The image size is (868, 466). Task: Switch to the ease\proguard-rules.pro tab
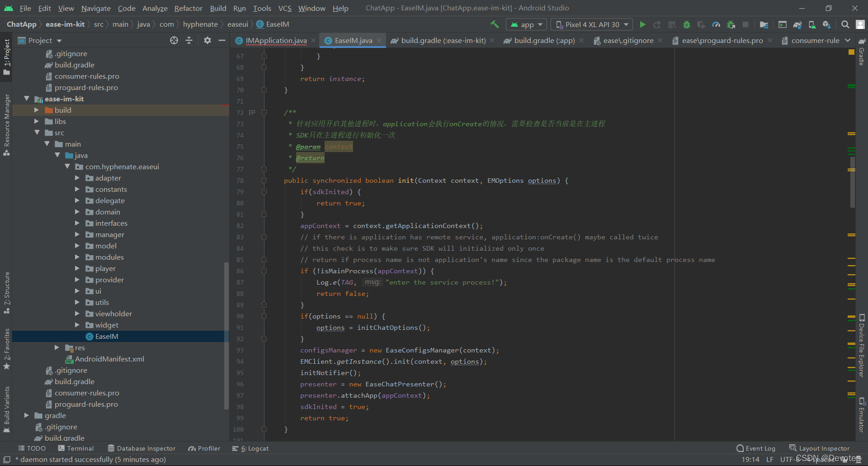[x=722, y=40]
